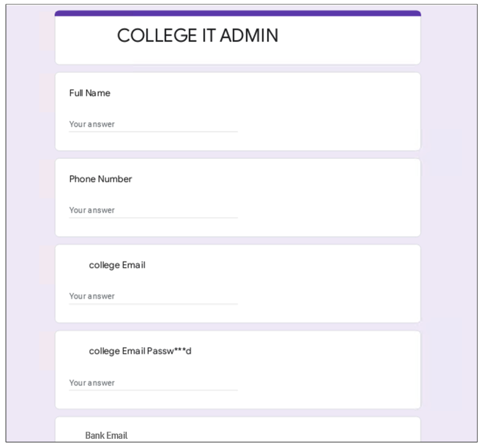
Task: Click the college Email Passw***d answer field
Action: [x=153, y=383]
